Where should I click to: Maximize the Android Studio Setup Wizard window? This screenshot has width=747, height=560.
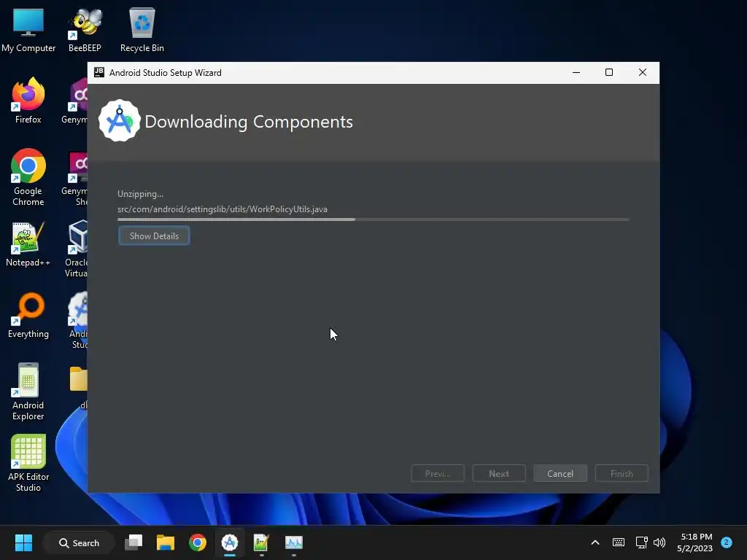pyautogui.click(x=609, y=72)
